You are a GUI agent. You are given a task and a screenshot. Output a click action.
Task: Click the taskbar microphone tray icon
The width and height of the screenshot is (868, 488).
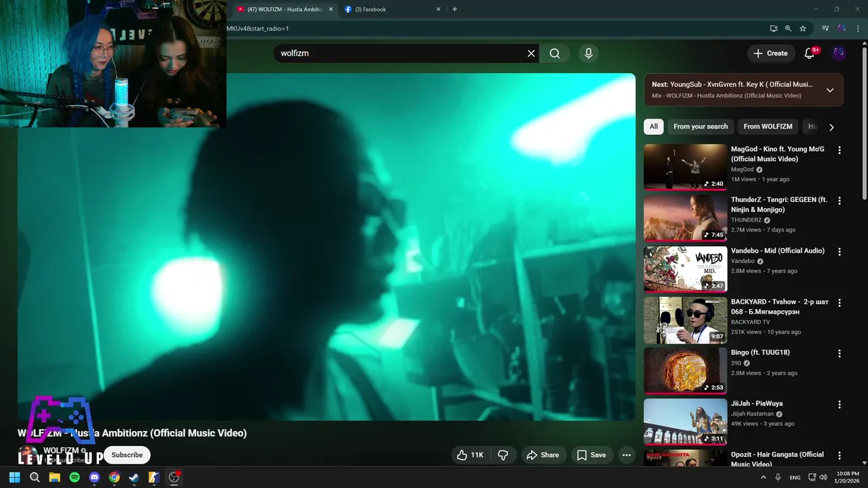pos(778,477)
